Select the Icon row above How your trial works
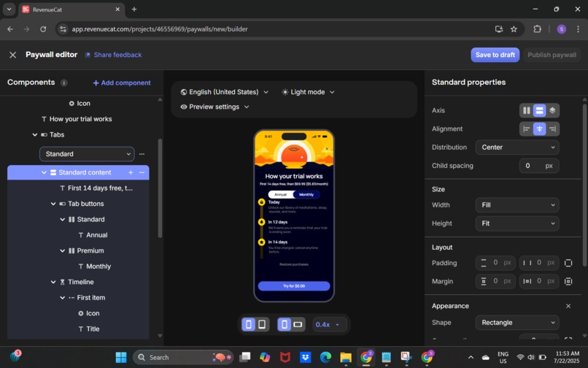Viewport: 588px width, 368px height. (x=80, y=103)
